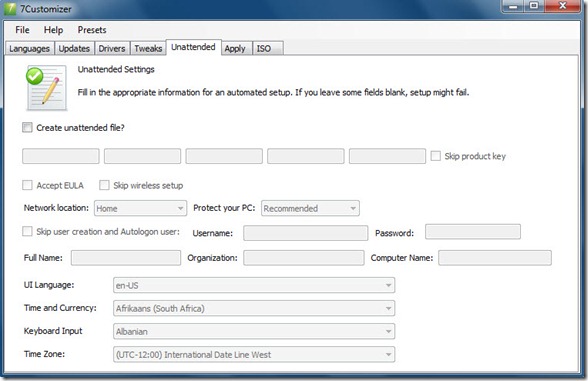Toggle Skip wireless setup checkbox
This screenshot has width=588, height=381.
(104, 185)
